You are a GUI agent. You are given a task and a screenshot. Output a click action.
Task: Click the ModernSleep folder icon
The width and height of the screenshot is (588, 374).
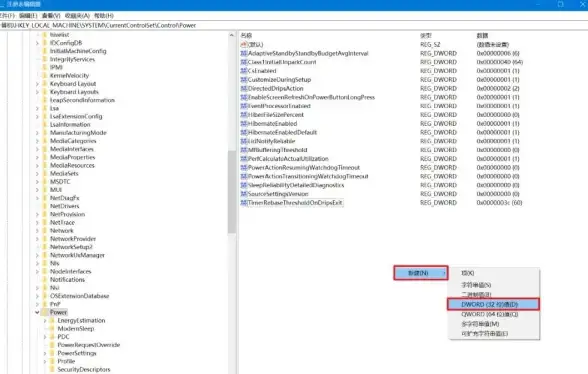tap(52, 329)
